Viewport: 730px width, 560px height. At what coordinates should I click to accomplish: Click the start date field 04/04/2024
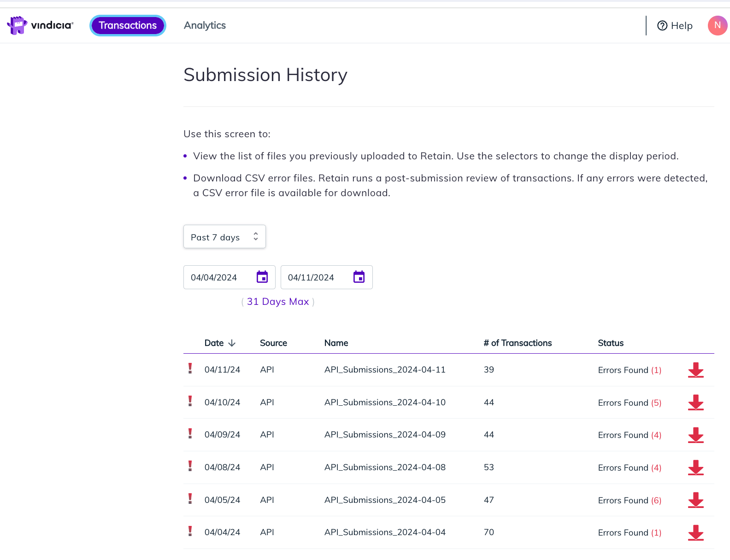(x=230, y=277)
